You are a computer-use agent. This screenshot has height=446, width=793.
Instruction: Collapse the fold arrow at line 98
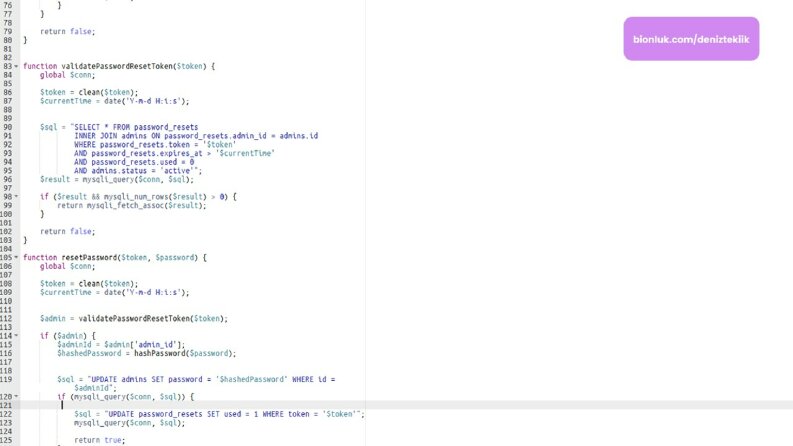16,196
